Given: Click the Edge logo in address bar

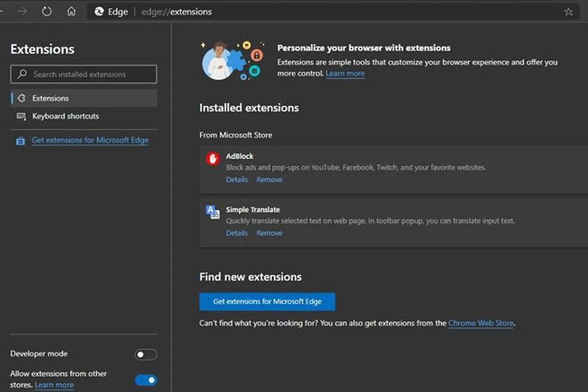Looking at the screenshot, I should (99, 12).
